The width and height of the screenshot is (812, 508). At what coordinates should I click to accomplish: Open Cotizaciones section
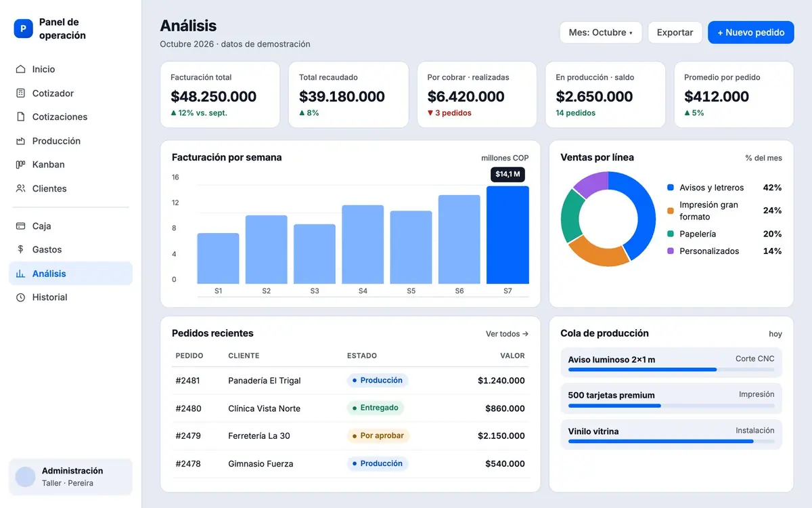(70, 117)
